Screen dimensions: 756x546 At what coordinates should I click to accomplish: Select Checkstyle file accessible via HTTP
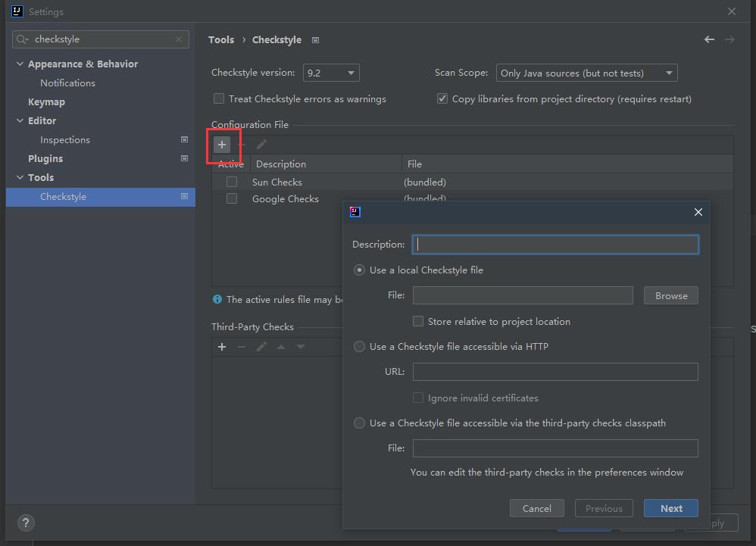359,347
